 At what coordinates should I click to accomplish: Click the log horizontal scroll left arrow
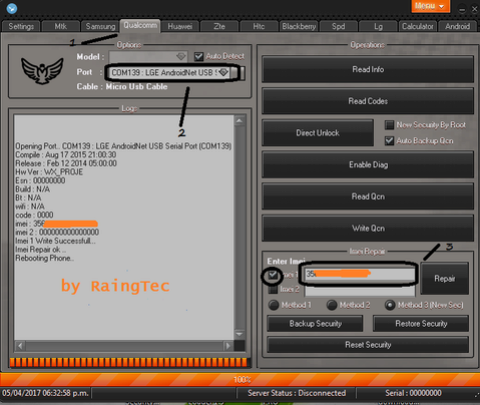[x=20, y=346]
